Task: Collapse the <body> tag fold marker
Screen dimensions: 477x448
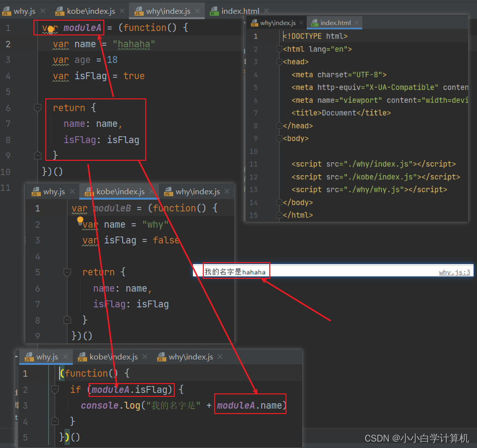Action: [279, 138]
